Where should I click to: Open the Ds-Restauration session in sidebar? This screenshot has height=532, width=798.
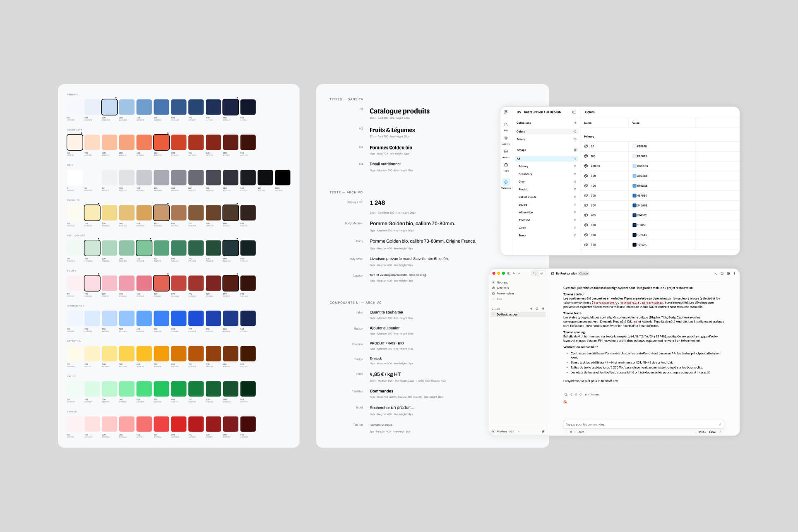(x=518, y=315)
